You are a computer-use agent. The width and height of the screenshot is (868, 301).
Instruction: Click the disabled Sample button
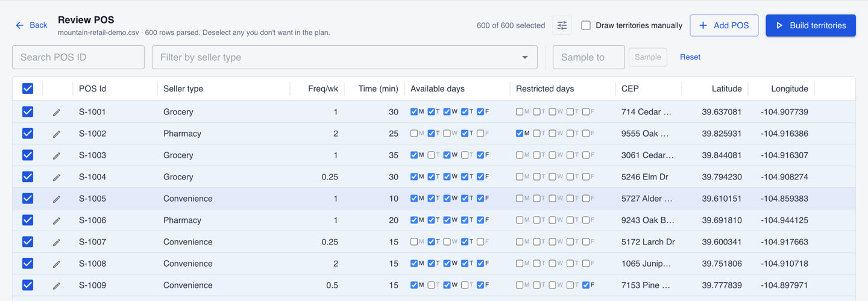648,57
